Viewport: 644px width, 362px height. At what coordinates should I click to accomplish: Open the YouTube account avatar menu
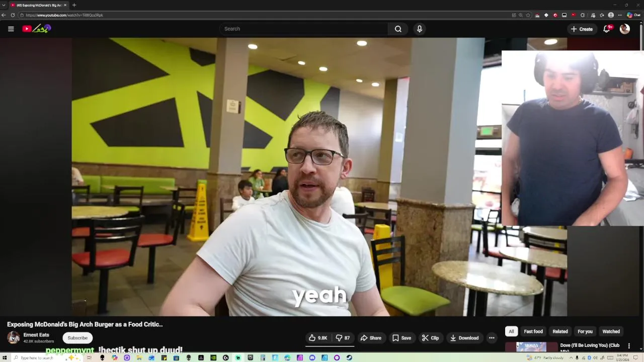(625, 29)
